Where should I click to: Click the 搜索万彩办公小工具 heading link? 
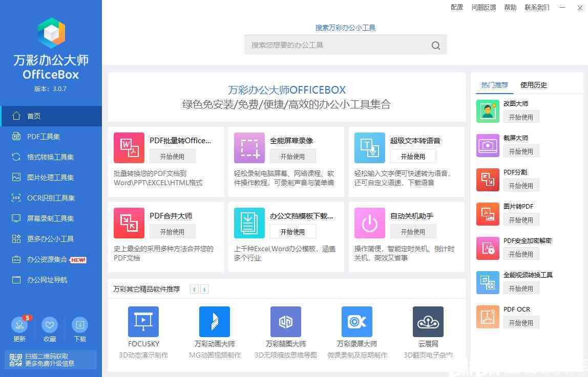(345, 28)
